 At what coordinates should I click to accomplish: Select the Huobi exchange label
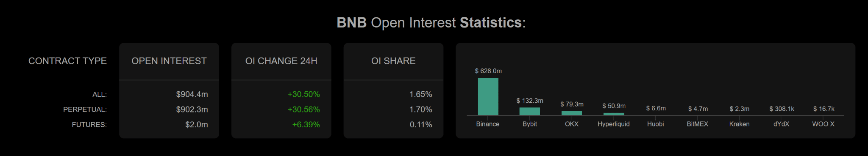click(x=655, y=124)
